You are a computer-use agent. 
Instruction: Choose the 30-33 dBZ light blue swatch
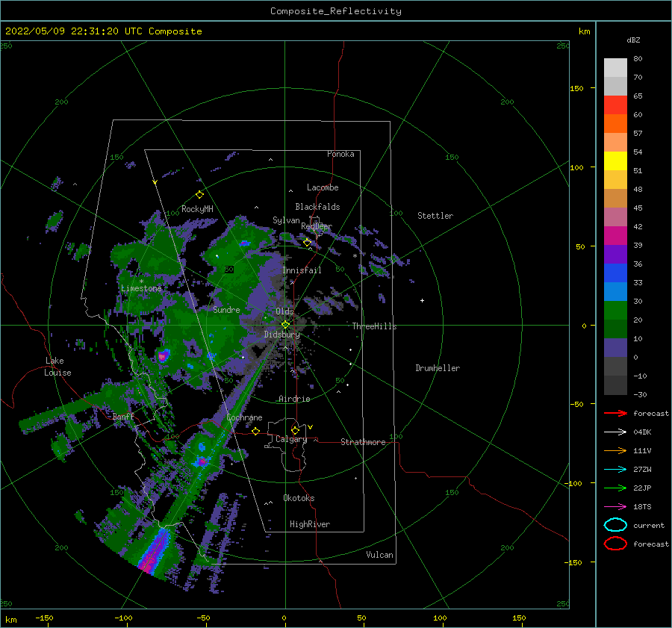point(615,292)
